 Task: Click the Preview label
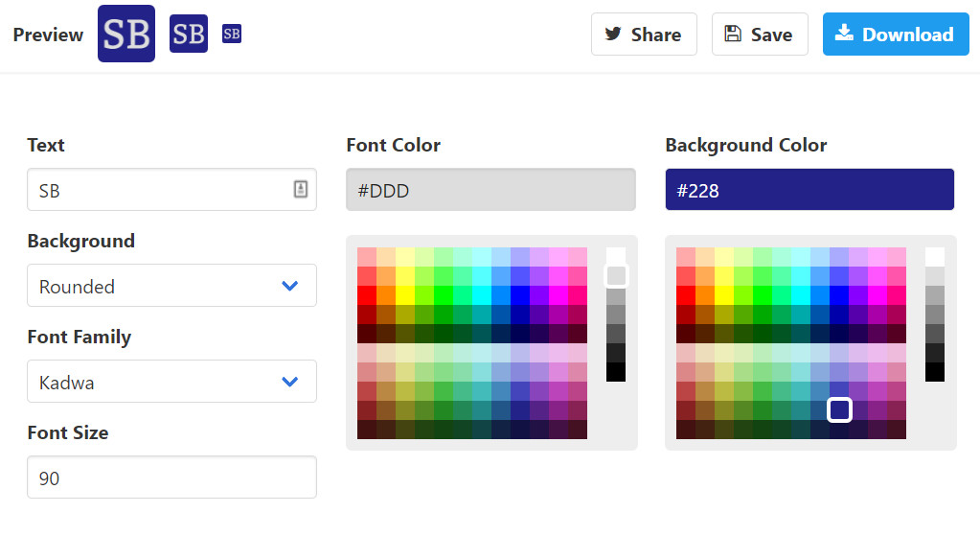48,35
